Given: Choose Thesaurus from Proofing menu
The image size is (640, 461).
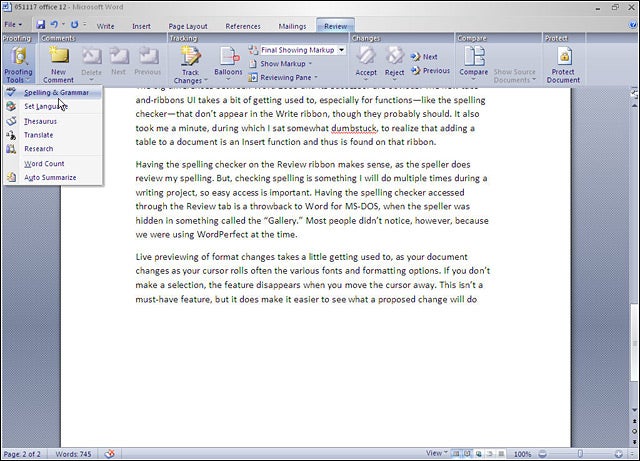Looking at the screenshot, I should point(53,121).
